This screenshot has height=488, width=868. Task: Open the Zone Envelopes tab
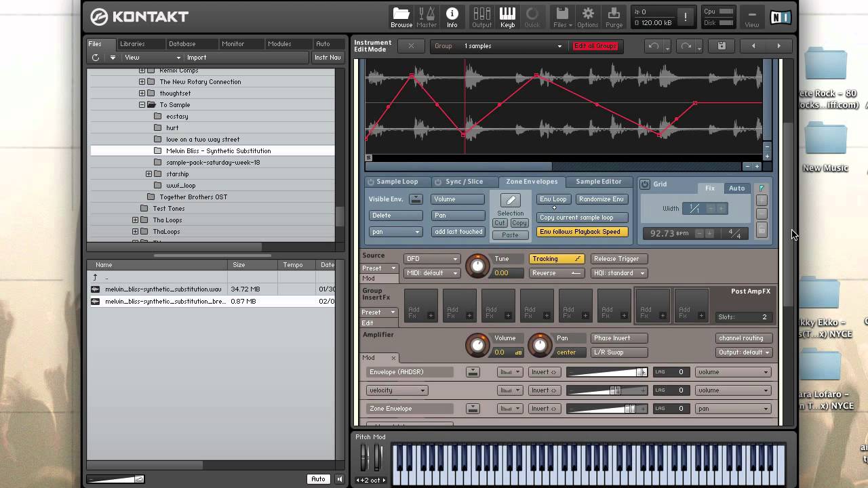click(x=532, y=182)
